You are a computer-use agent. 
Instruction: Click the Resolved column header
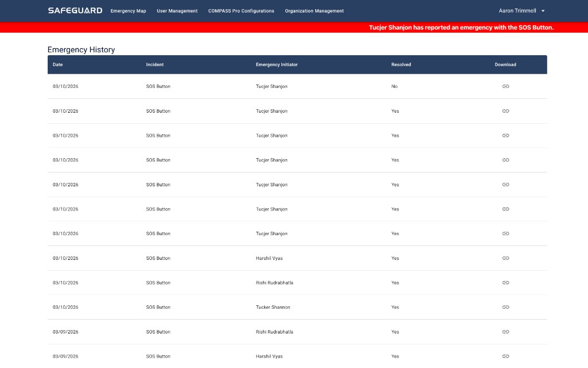tap(401, 64)
